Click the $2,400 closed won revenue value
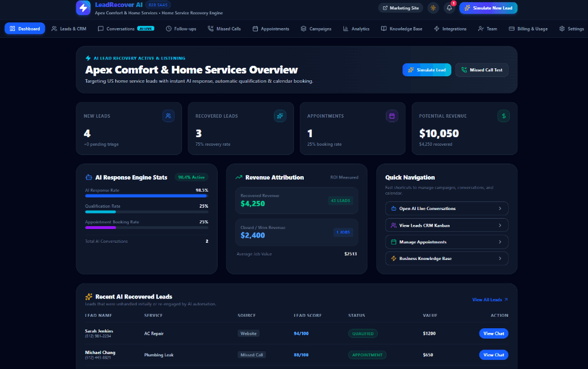The width and height of the screenshot is (588, 369). click(x=253, y=236)
